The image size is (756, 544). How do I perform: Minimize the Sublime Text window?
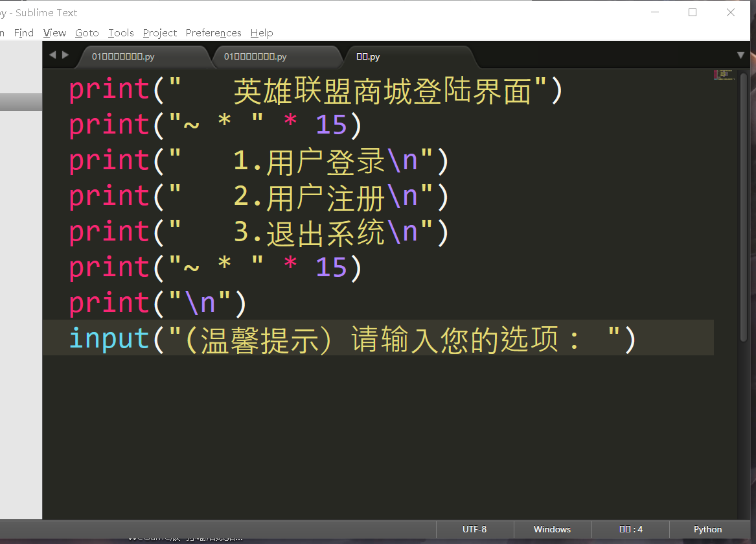tap(655, 12)
